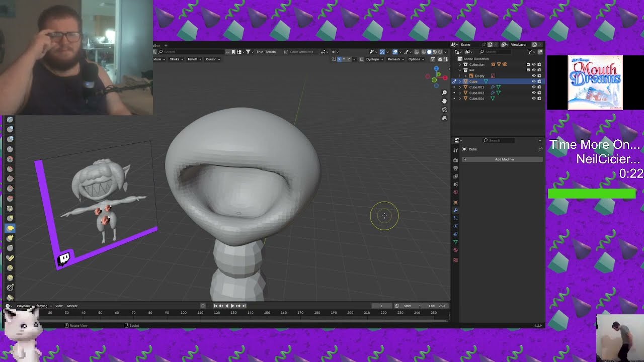Select the Cube.006 row in outliner
Image resolution: width=644 pixels, height=362 pixels.
click(x=498, y=99)
